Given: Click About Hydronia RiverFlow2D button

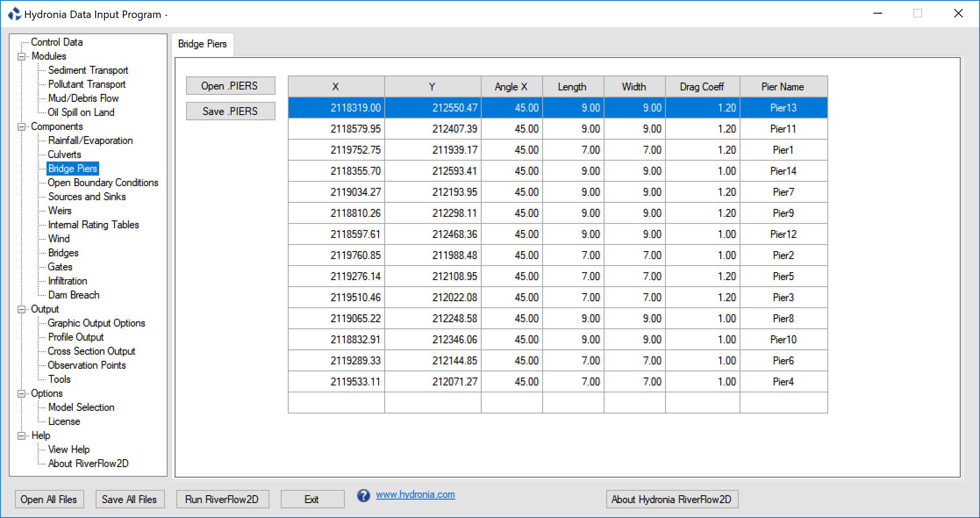Looking at the screenshot, I should pos(672,499).
